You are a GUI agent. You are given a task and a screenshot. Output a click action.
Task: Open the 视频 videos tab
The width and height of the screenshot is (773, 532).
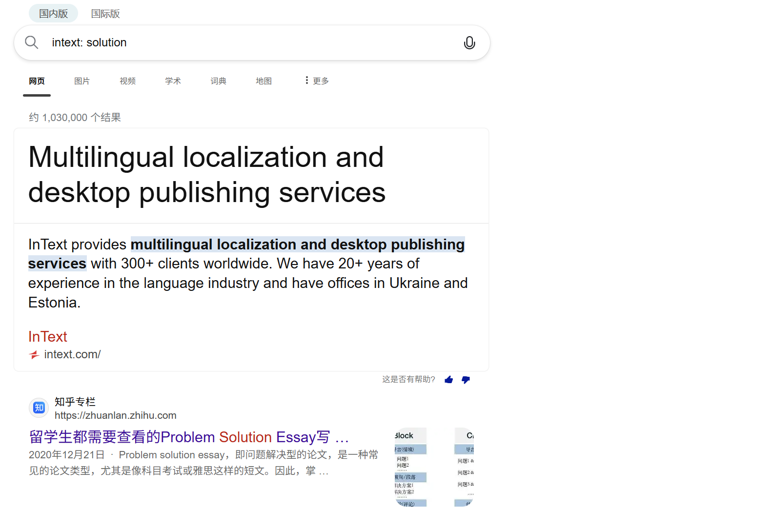coord(128,81)
